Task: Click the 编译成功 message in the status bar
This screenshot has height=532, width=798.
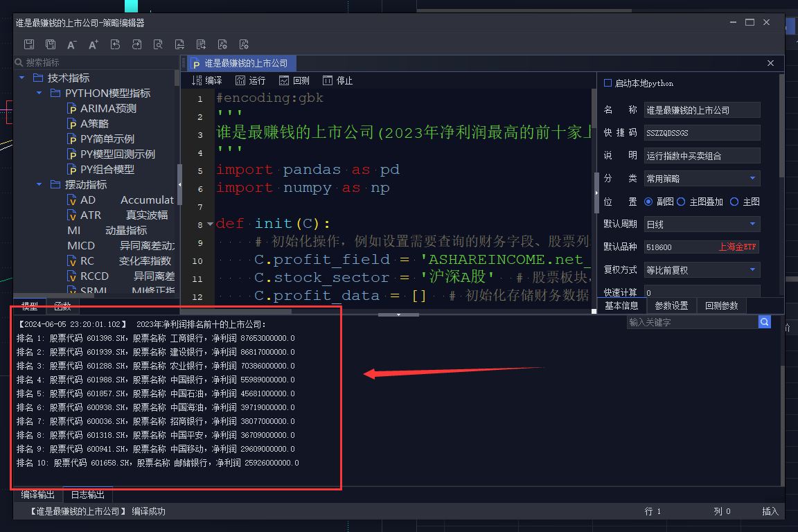Action: click(x=149, y=511)
